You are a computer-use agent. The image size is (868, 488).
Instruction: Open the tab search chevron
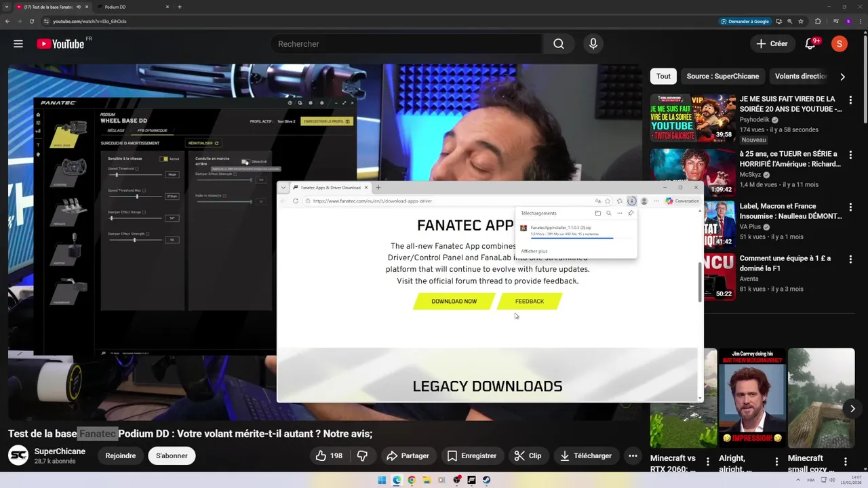[7, 7]
